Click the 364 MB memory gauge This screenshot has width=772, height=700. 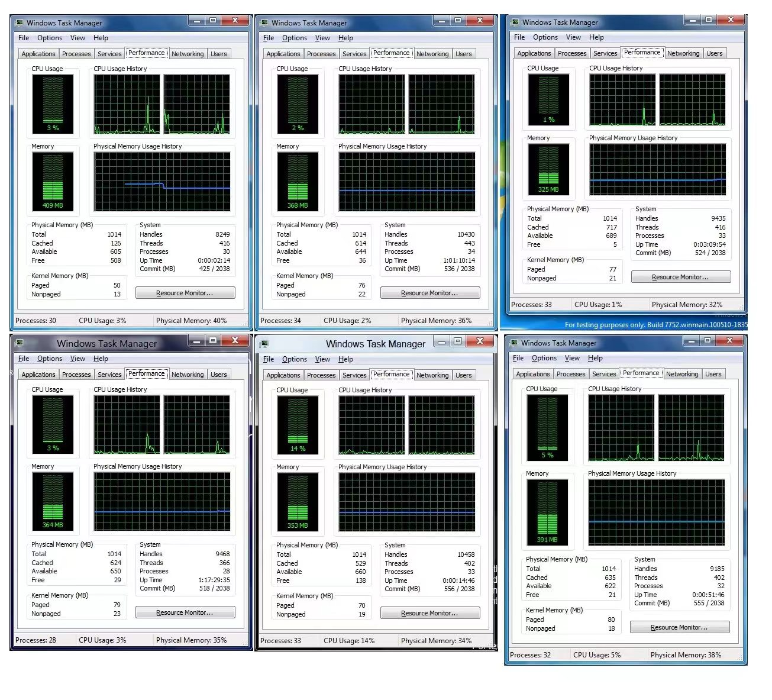(x=53, y=501)
